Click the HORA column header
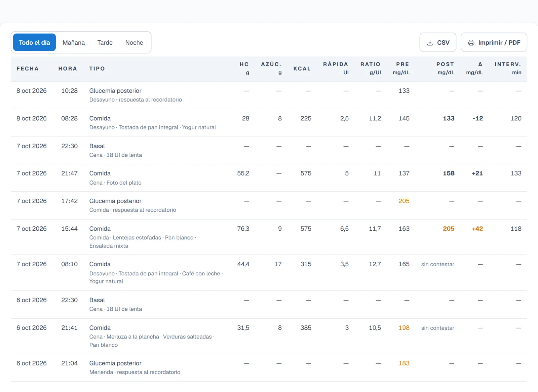Image resolution: width=538 pixels, height=392 pixels. 68,69
